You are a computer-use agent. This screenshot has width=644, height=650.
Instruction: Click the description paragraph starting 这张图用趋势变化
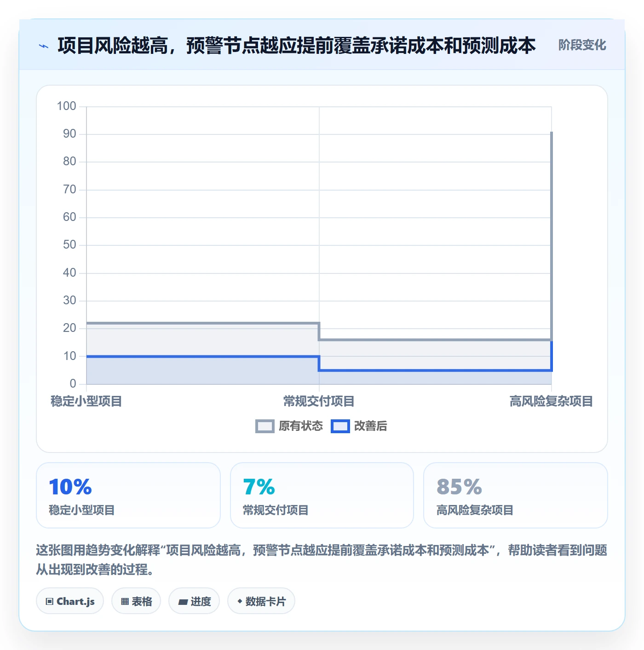pos(322,560)
